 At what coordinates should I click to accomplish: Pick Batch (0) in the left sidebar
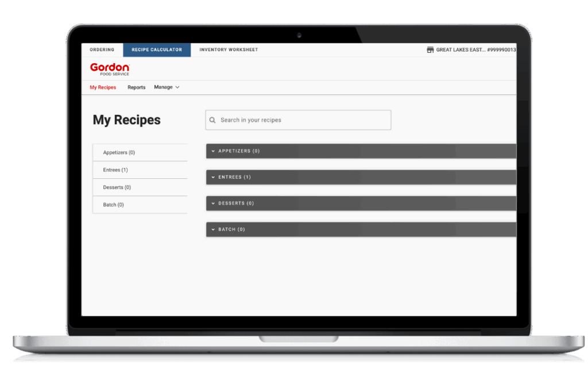114,205
